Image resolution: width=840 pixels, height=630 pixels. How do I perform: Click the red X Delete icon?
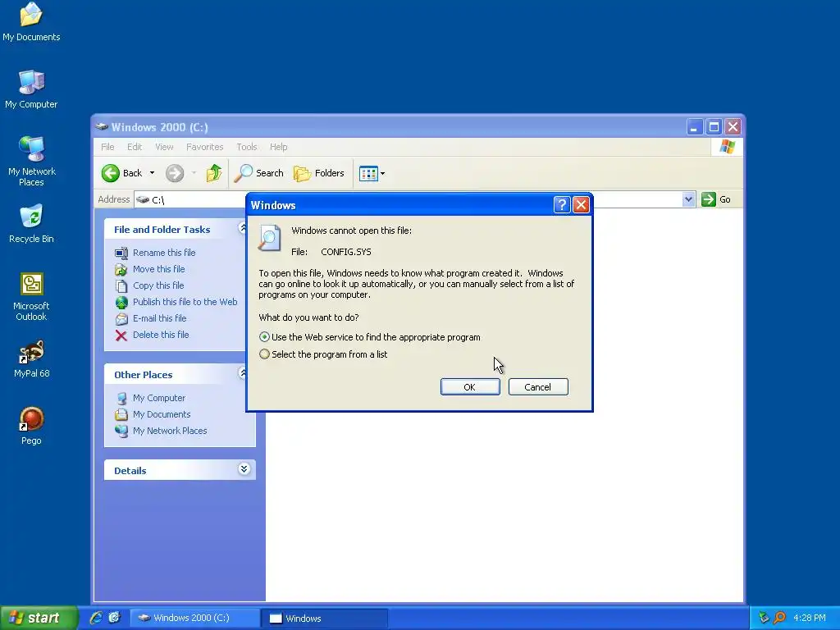coord(121,336)
